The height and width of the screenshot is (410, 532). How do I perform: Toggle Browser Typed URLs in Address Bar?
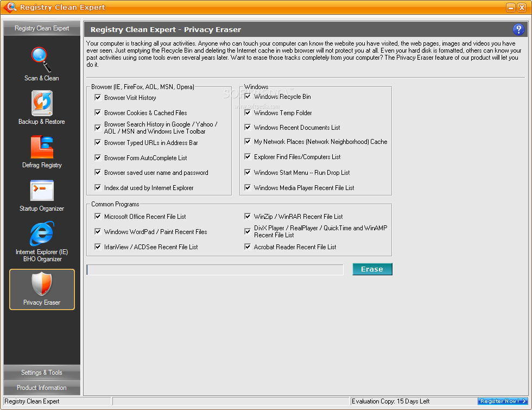tap(98, 142)
